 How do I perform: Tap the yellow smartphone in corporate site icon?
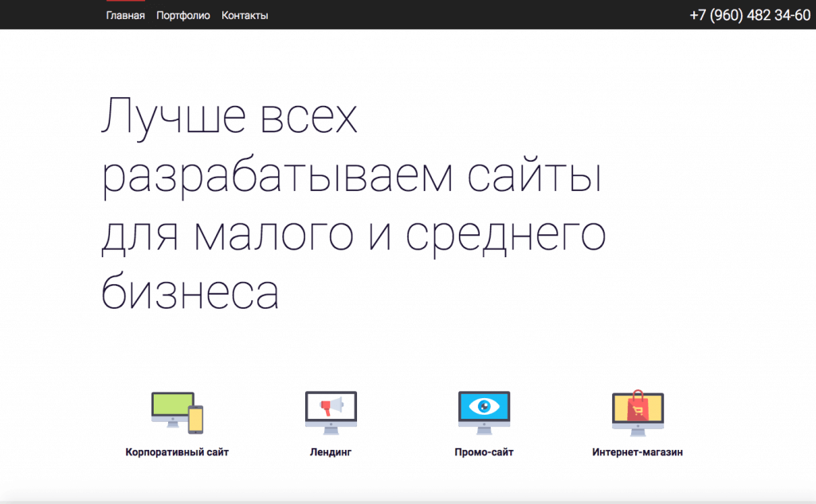click(x=195, y=420)
